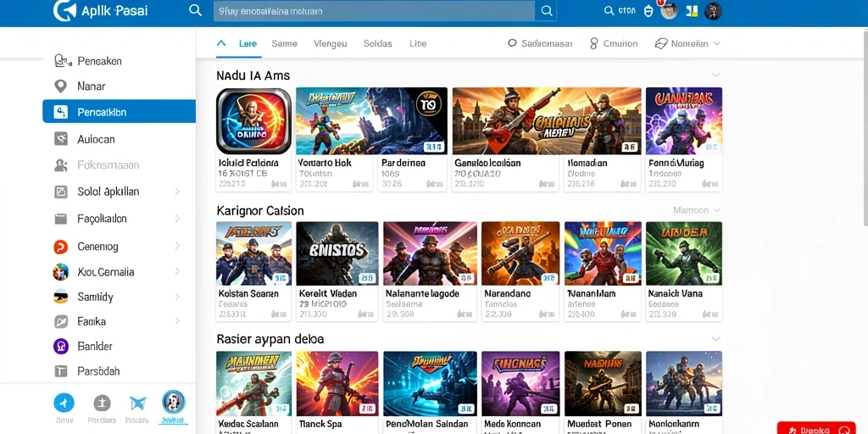Viewport: 868px width, 434px height.
Task: Click the search magnifier in the top search box
Action: [547, 10]
